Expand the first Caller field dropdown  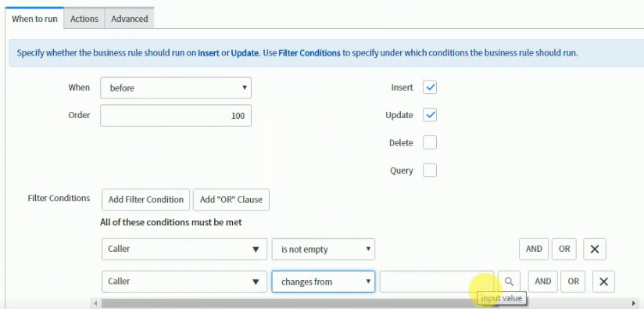coord(184,249)
